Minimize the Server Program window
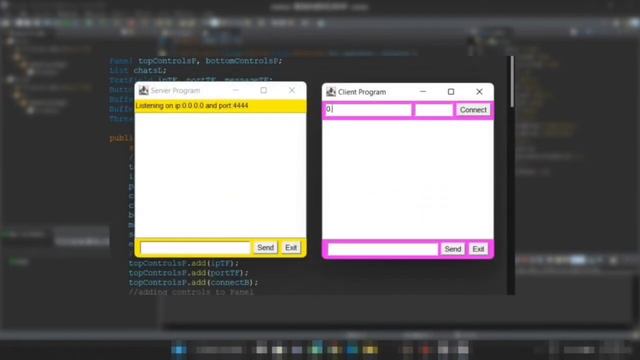Viewport: 640px width, 360px height. (x=236, y=90)
